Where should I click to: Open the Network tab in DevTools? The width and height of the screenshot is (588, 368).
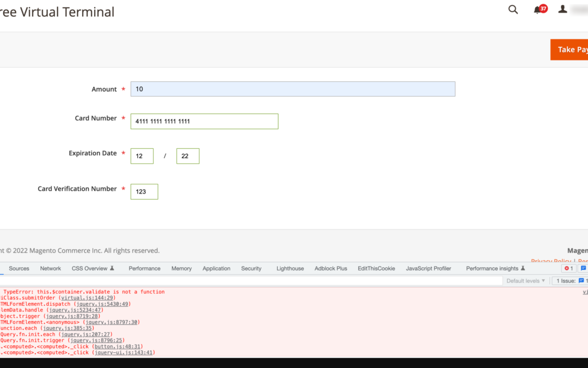pos(51,268)
